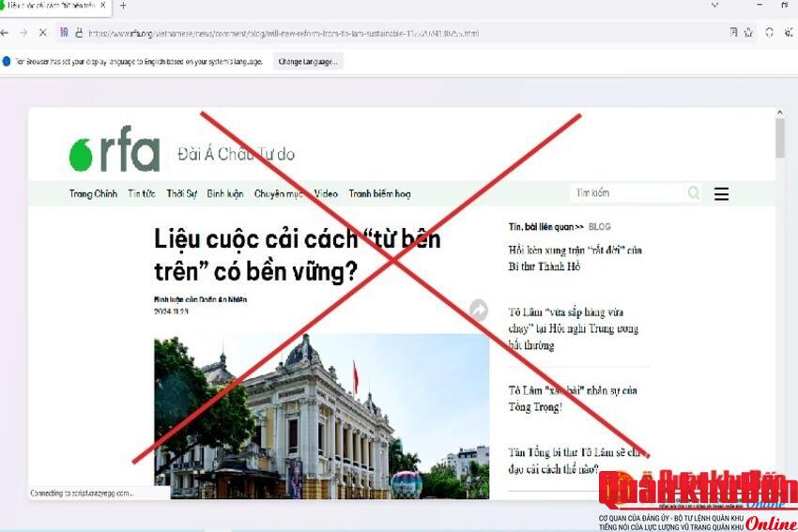Toggle reader view icon in address bar
This screenshot has width=798, height=532.
pyautogui.click(x=733, y=33)
